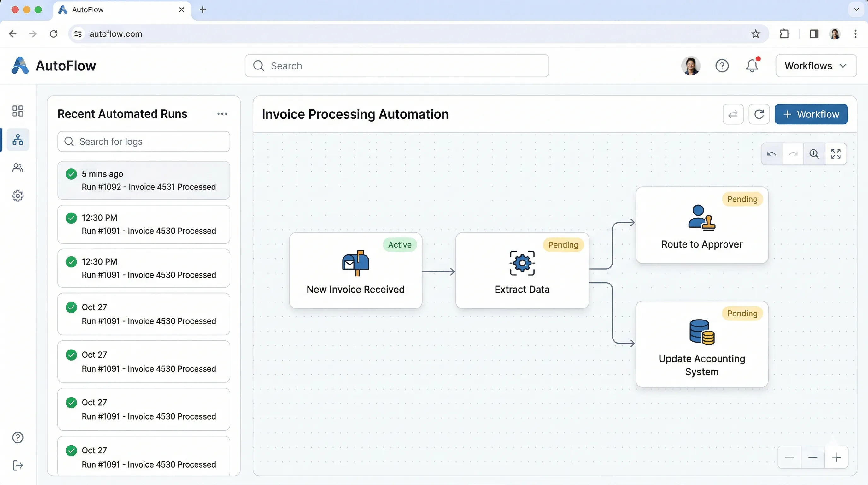The image size is (868, 485).
Task: Enter fullscreen canvas view
Action: point(836,154)
